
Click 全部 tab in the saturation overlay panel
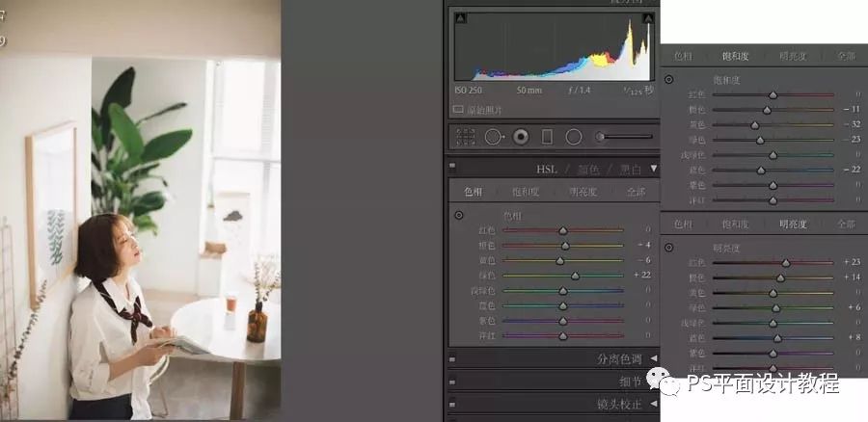[846, 56]
